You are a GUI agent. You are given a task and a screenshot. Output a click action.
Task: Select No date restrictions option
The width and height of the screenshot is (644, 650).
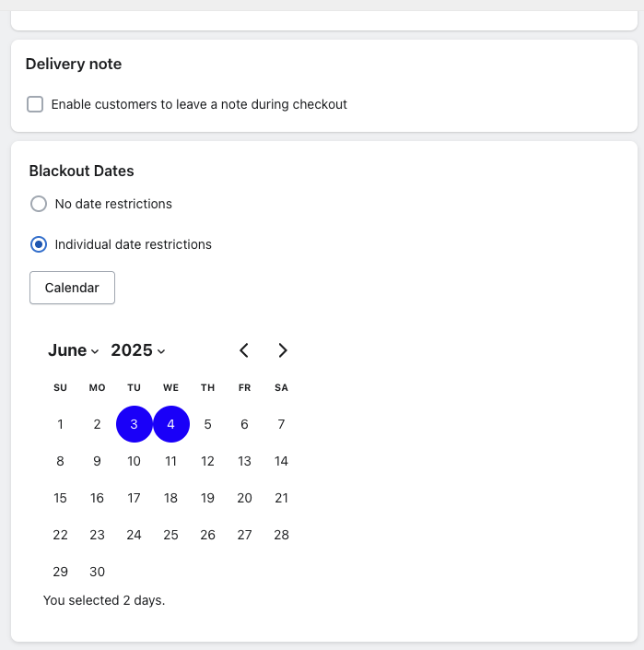pos(39,204)
